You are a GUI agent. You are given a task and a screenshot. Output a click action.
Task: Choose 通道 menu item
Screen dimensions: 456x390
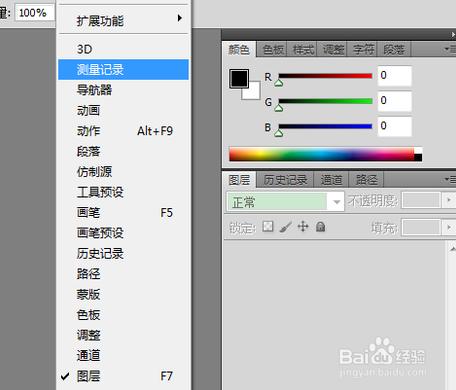coord(123,355)
